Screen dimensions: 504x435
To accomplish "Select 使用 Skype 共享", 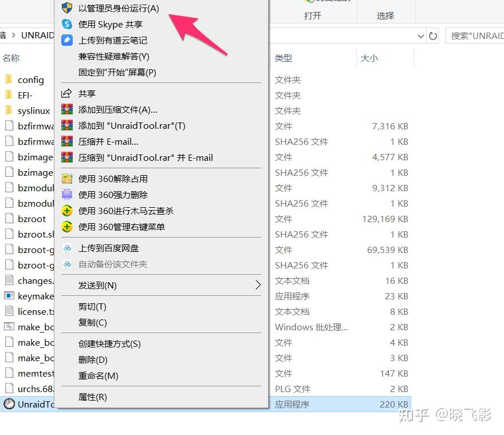I will click(x=110, y=25).
